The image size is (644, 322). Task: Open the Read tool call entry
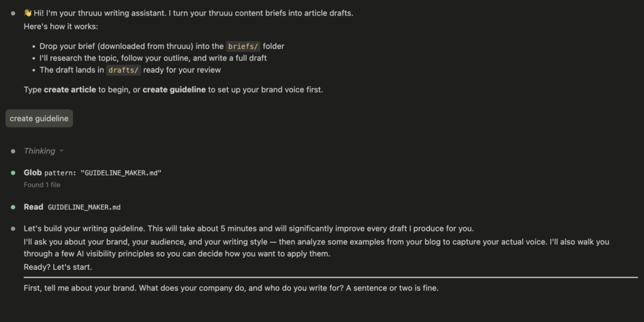(x=33, y=207)
